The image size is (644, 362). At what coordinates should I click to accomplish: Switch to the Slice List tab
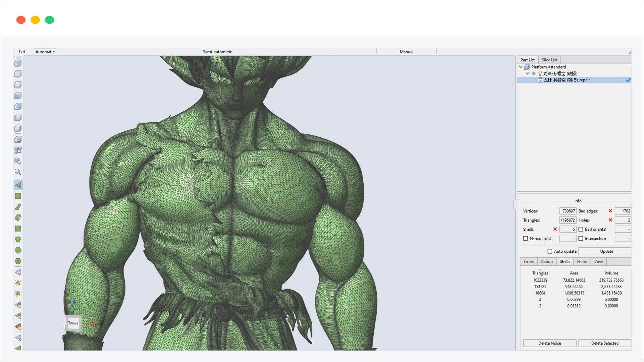pyautogui.click(x=549, y=60)
